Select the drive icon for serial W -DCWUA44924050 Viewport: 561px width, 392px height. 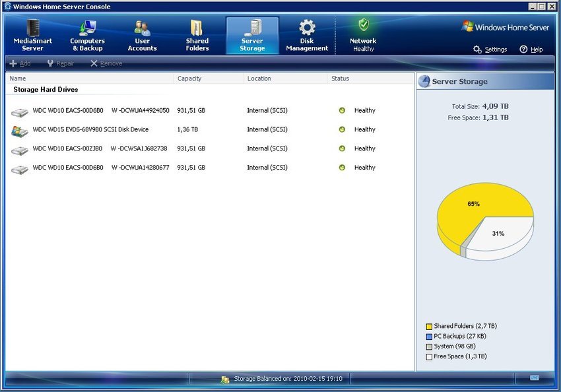click(x=20, y=112)
